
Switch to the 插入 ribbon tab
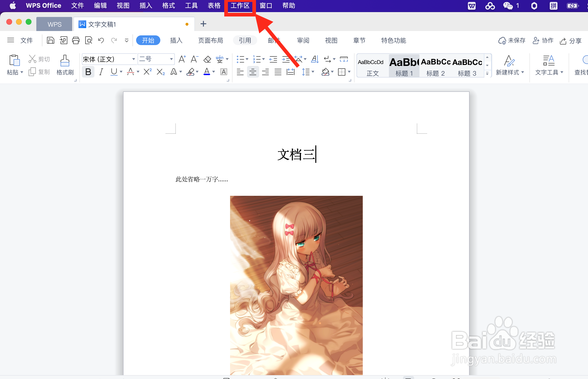coord(176,40)
